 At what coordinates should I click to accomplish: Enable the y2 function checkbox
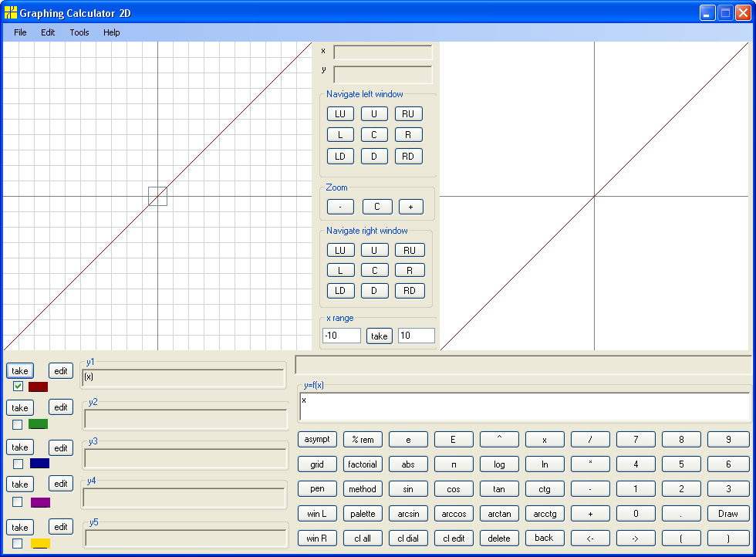pos(17,424)
